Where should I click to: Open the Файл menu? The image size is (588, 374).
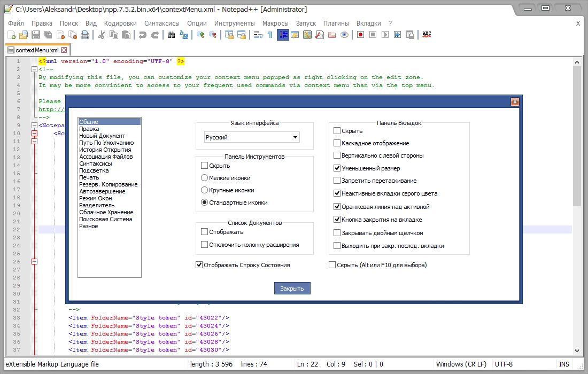16,23
